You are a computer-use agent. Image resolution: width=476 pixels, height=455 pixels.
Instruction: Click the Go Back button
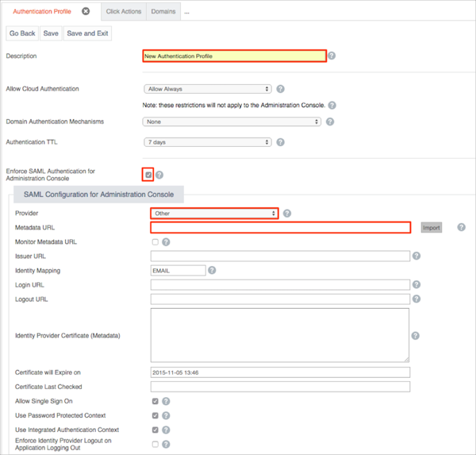coord(22,33)
